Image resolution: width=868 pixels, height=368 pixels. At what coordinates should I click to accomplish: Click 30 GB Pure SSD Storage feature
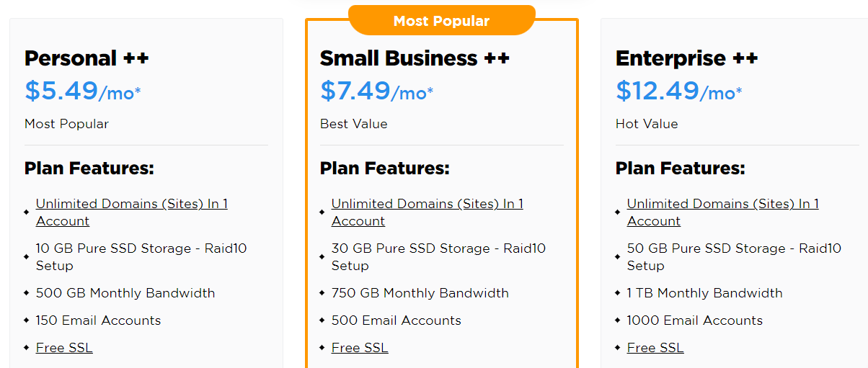point(438,257)
